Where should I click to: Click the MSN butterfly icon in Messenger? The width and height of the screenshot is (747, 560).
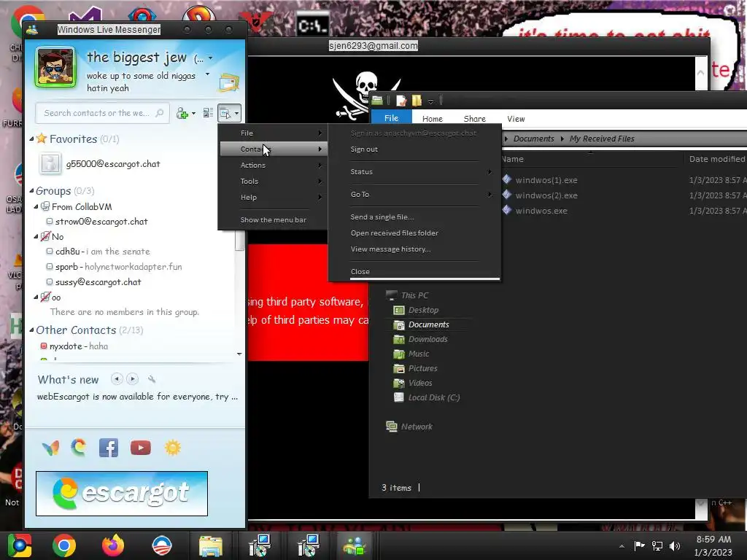coord(50,448)
